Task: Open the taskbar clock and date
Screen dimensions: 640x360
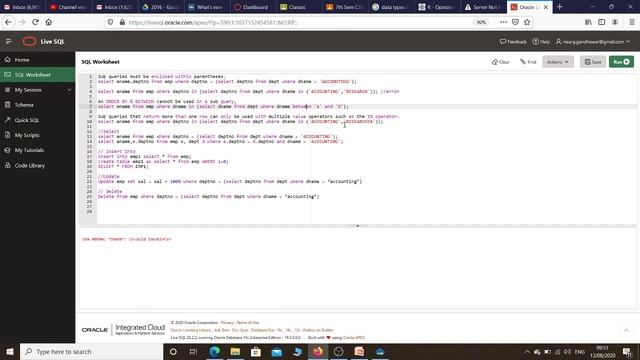Action: 602,351
